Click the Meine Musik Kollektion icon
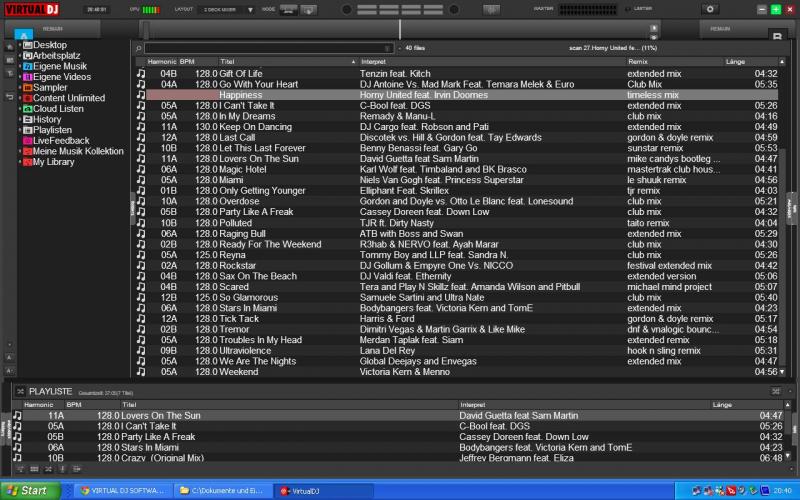Image resolution: width=800 pixels, height=500 pixels. pos(28,152)
